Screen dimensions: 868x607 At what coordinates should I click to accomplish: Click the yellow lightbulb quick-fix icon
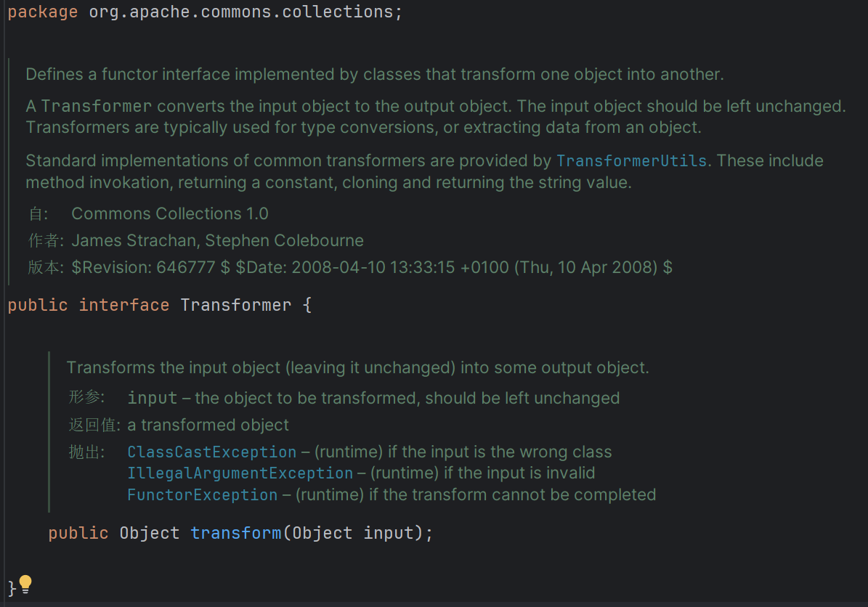click(25, 584)
